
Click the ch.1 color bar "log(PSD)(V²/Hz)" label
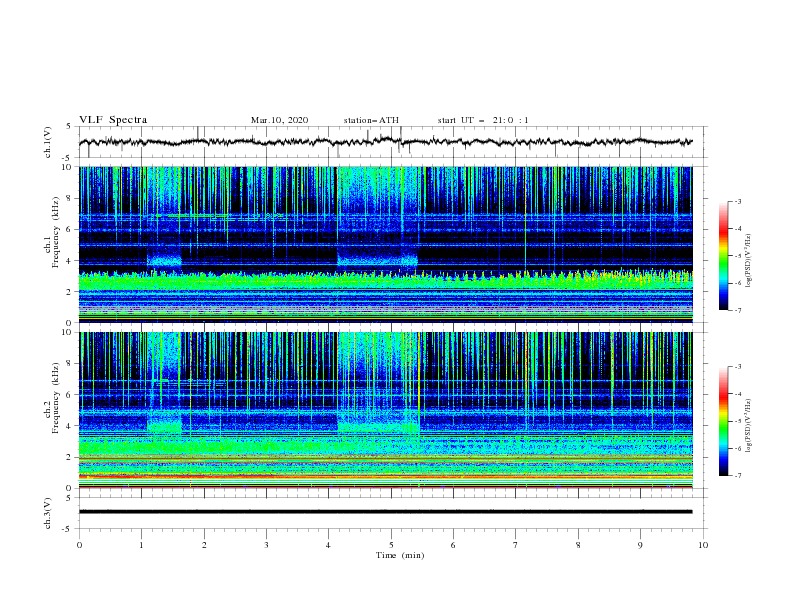(x=749, y=261)
